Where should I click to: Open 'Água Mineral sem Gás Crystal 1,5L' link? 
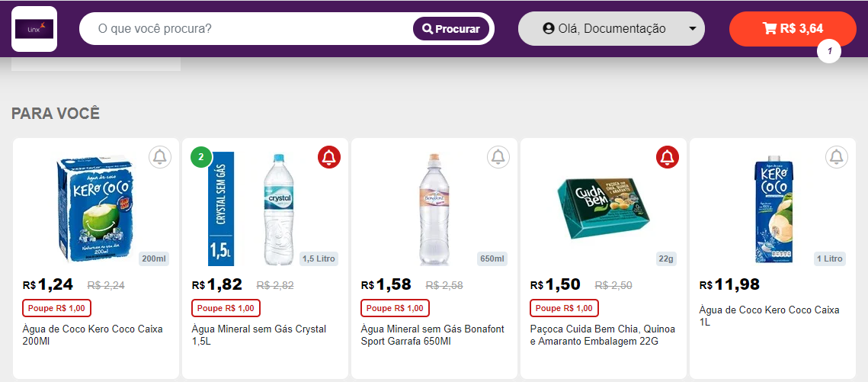[259, 335]
